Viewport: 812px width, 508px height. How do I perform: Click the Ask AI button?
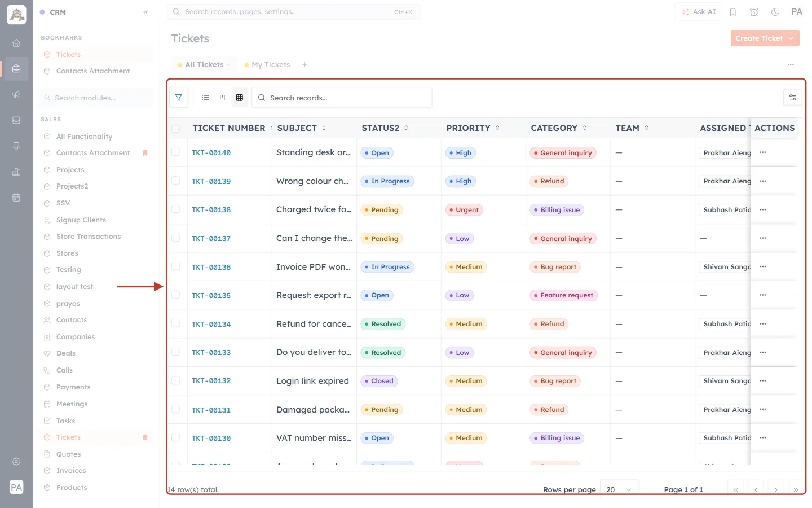point(698,12)
